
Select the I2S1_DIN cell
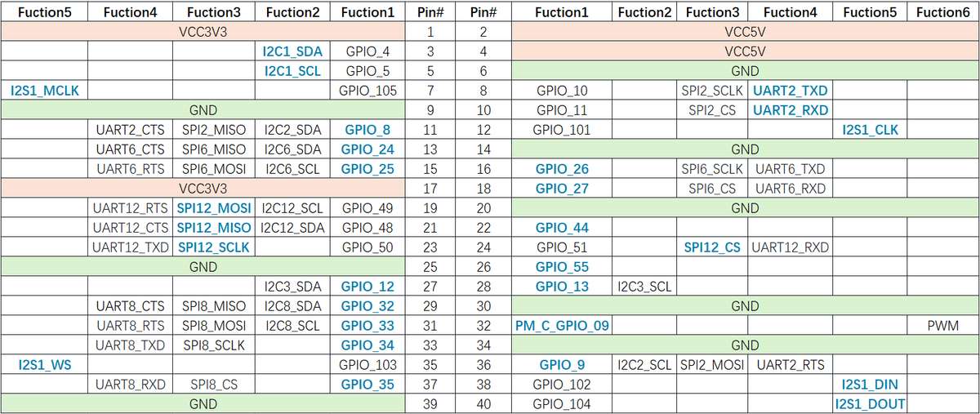(870, 385)
